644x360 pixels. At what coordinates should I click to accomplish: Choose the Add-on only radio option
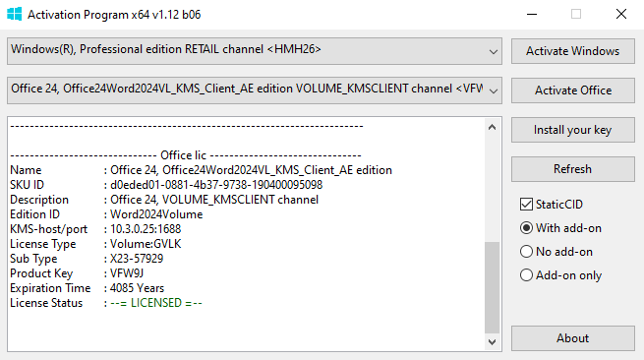(526, 275)
